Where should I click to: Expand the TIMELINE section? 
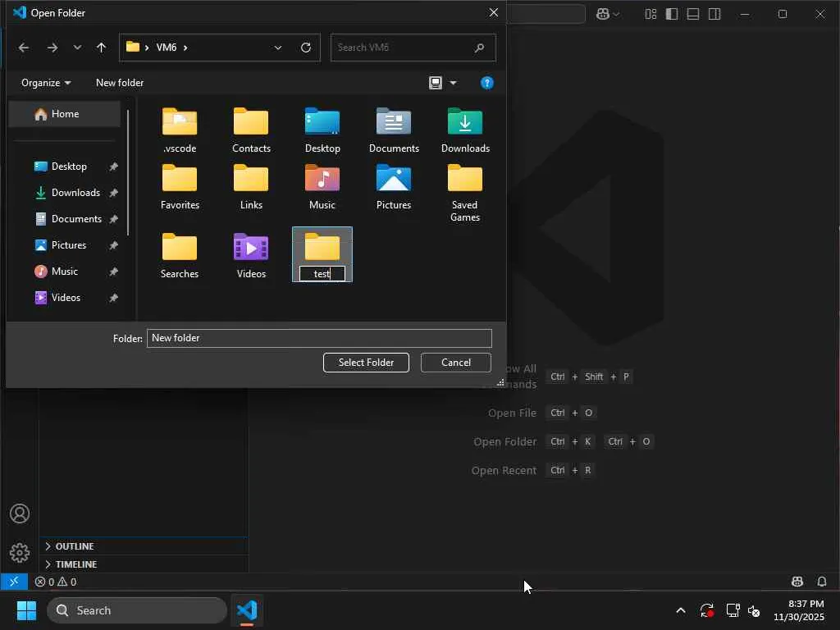pos(75,564)
